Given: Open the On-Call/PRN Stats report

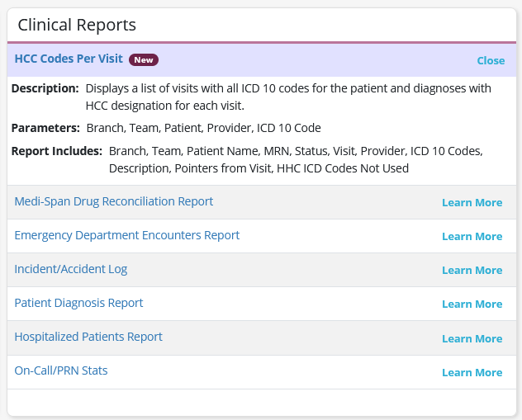Looking at the screenshot, I should coord(61,370).
